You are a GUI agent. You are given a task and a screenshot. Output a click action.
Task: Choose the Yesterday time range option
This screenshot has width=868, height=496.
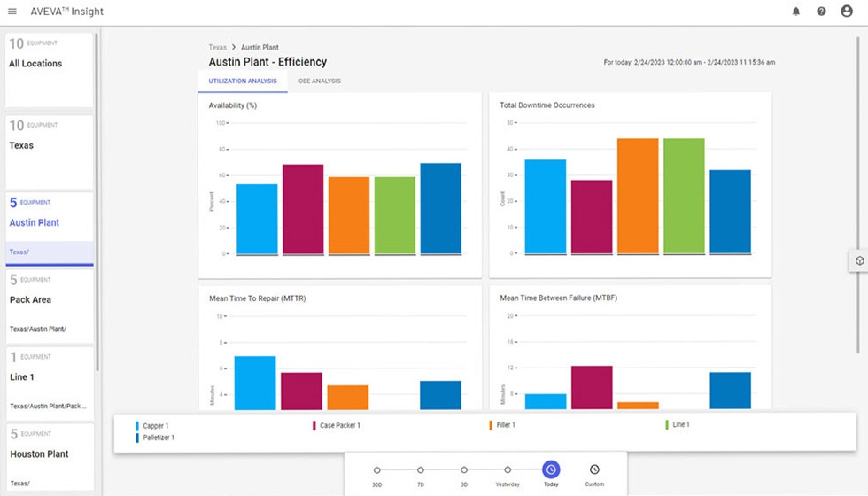[x=508, y=470]
